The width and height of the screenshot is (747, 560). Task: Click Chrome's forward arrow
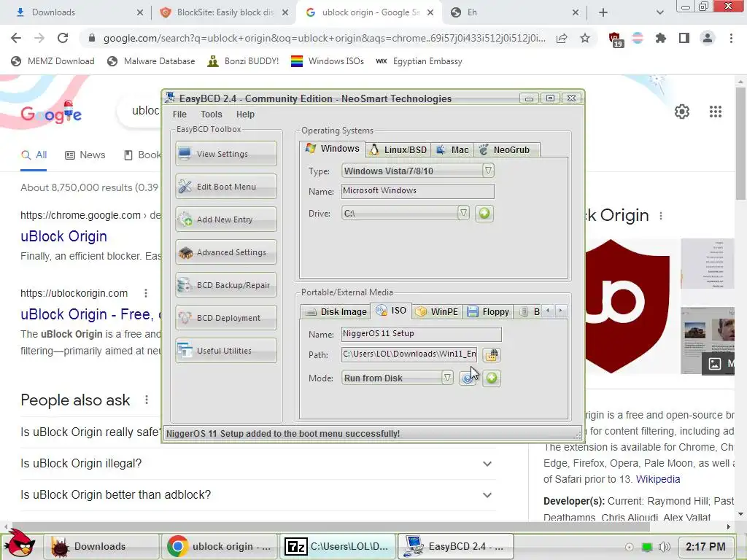click(x=39, y=38)
